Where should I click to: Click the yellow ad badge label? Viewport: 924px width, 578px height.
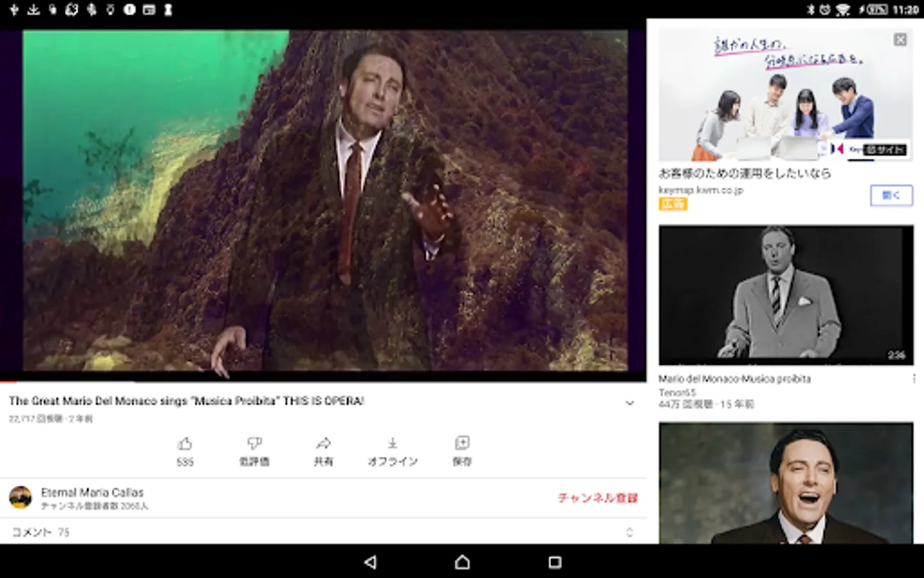[x=672, y=204]
